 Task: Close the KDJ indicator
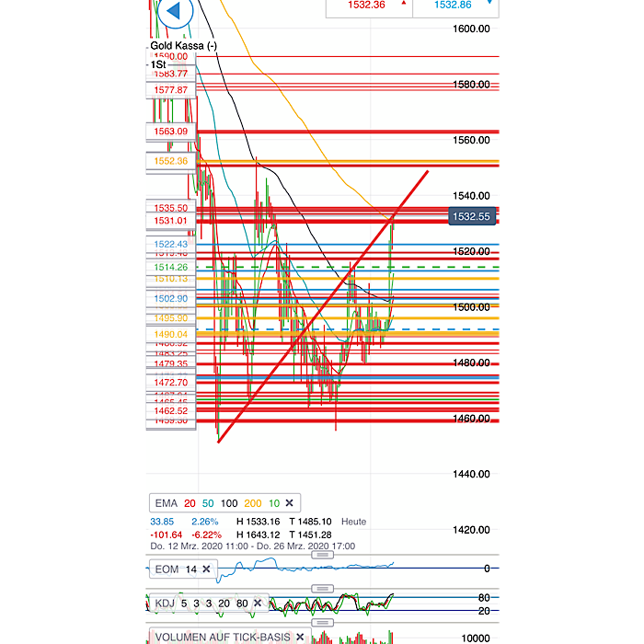(x=258, y=603)
